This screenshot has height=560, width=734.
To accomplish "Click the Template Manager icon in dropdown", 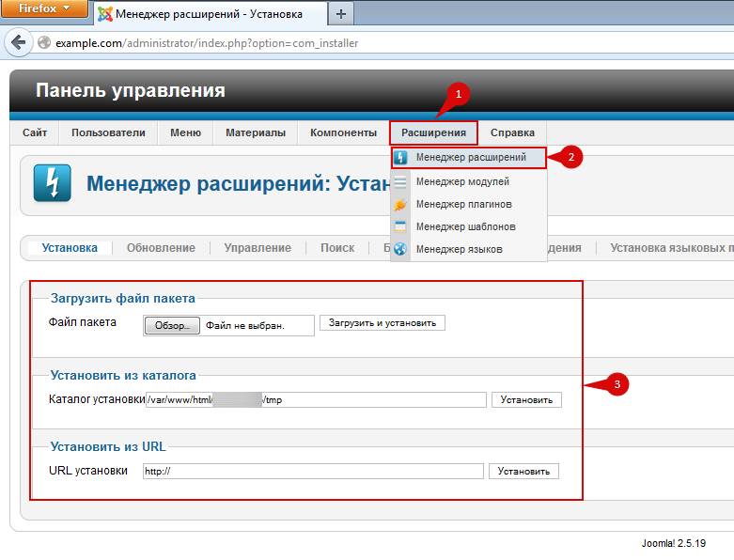I will click(401, 226).
